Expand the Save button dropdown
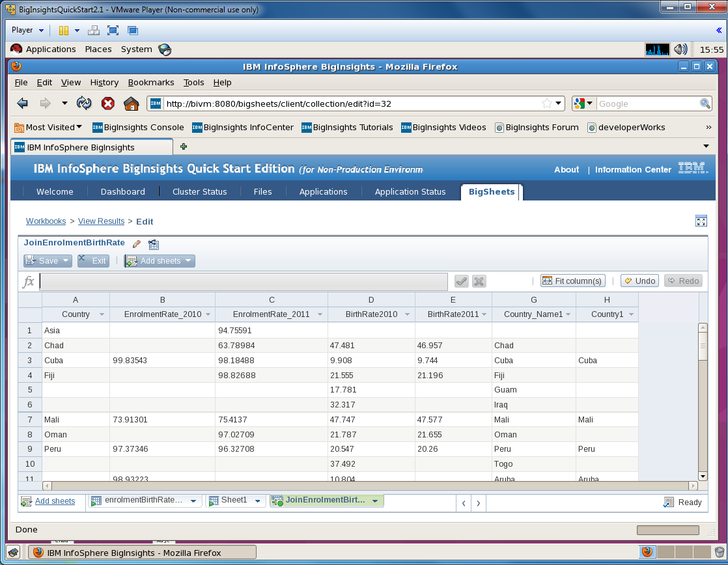This screenshot has width=728, height=565. [x=66, y=261]
